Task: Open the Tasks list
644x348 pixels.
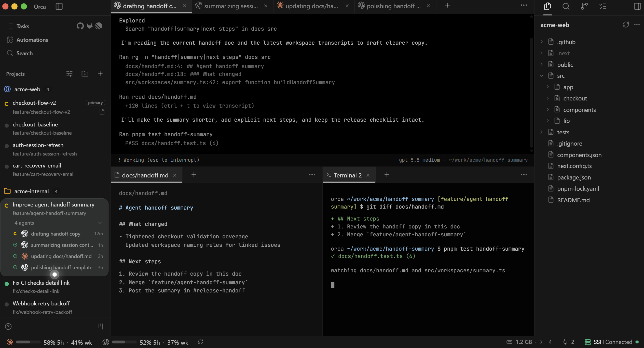Action: tap(23, 26)
